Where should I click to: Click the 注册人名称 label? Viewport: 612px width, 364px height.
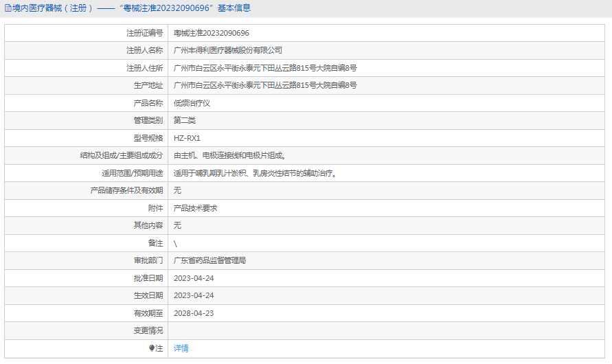144,50
